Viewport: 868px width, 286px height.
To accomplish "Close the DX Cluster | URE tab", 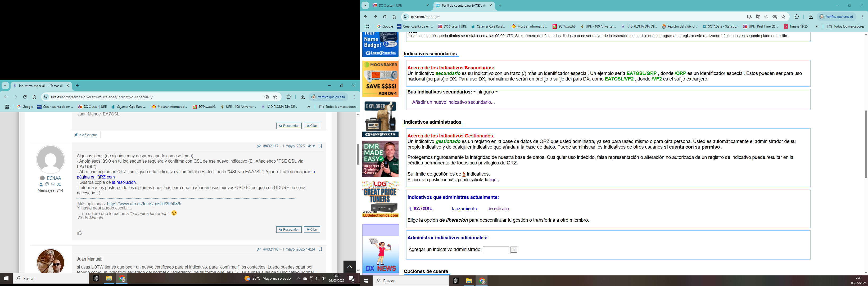I will tap(428, 5).
